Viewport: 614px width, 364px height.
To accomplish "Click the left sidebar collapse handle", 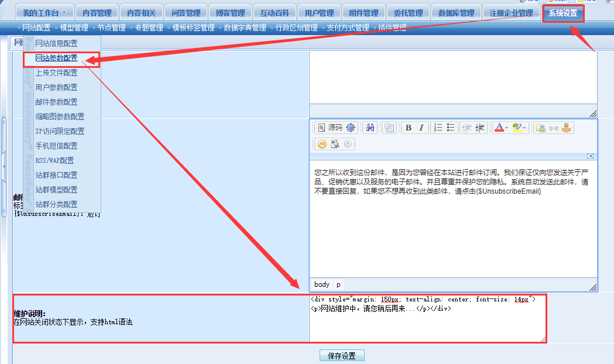I will [x=4, y=166].
